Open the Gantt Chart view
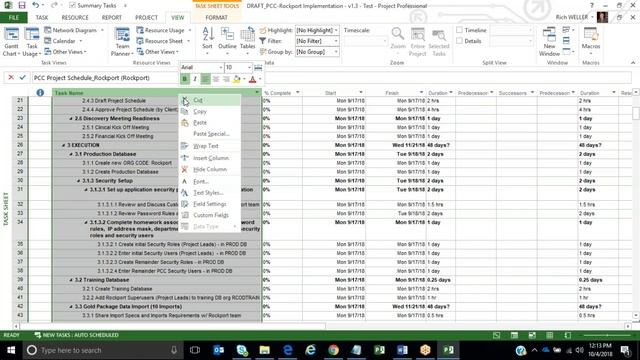This screenshot has height=360, width=640. pos(11,42)
